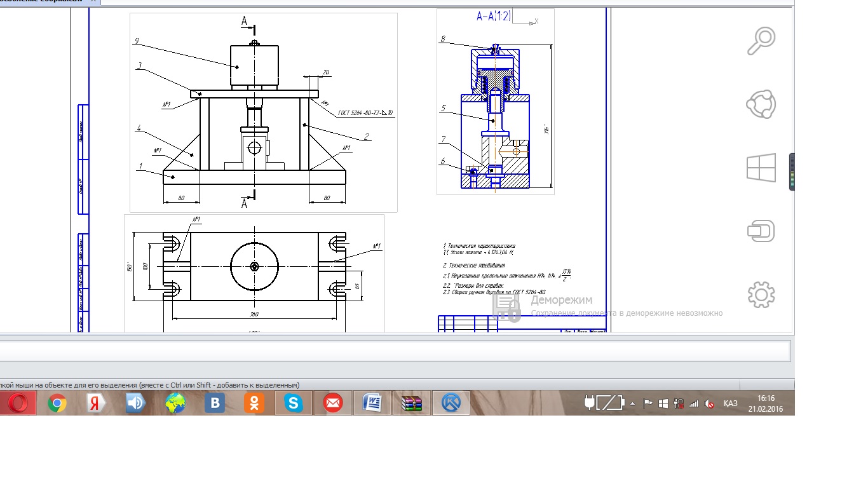The image size is (868, 488).
Task: Click section label A-A(1:2)
Action: (494, 17)
